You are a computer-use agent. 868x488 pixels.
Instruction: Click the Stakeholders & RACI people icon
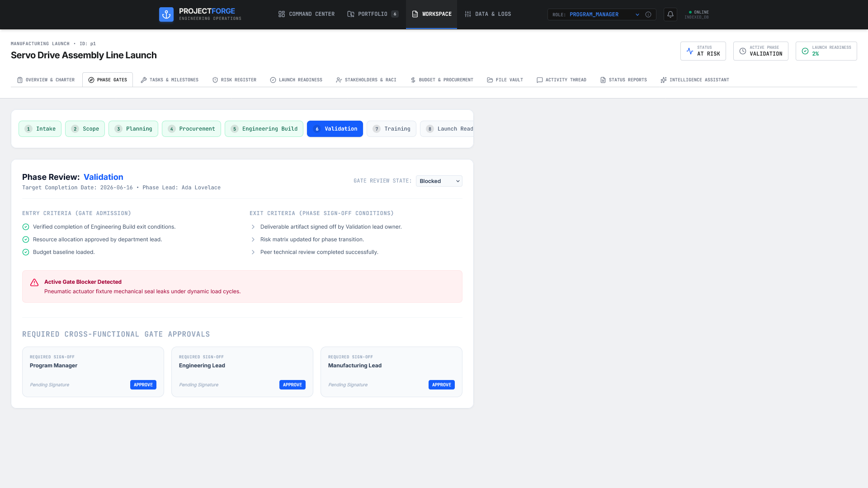tap(339, 80)
